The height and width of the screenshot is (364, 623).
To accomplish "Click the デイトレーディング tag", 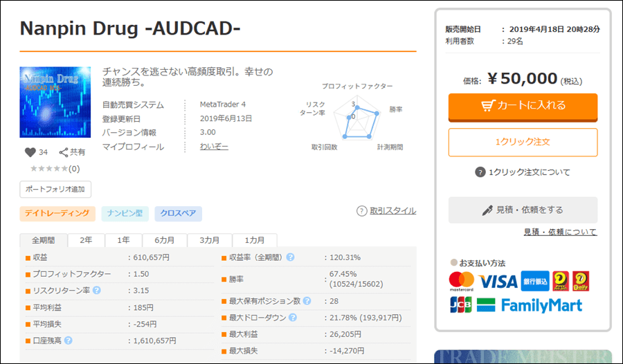I will coord(57,213).
